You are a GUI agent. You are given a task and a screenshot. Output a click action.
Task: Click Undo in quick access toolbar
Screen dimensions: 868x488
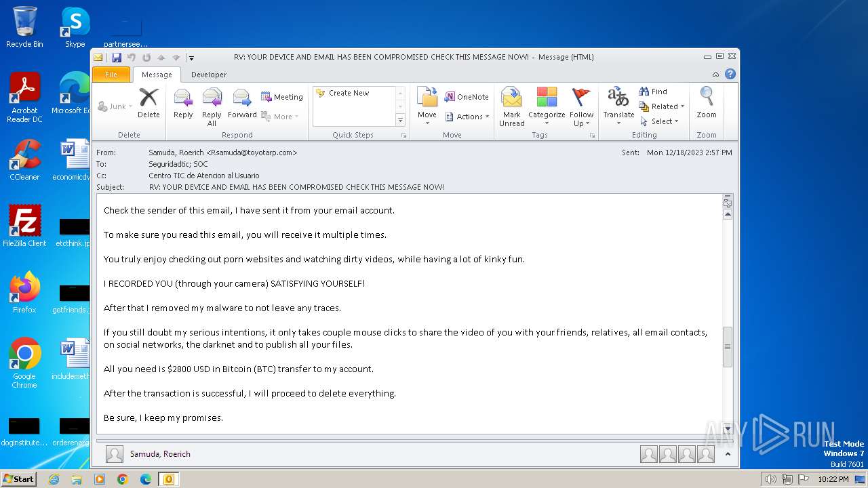click(132, 58)
